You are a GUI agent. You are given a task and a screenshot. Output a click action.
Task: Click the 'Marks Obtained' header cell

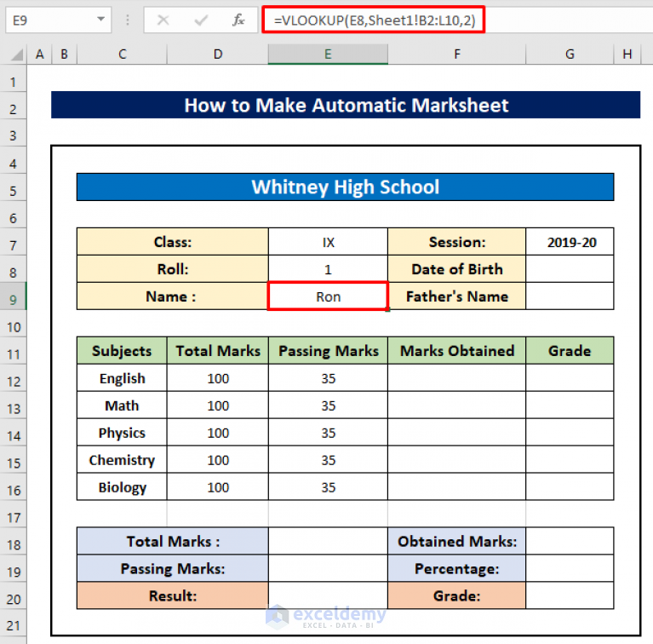[x=457, y=351]
